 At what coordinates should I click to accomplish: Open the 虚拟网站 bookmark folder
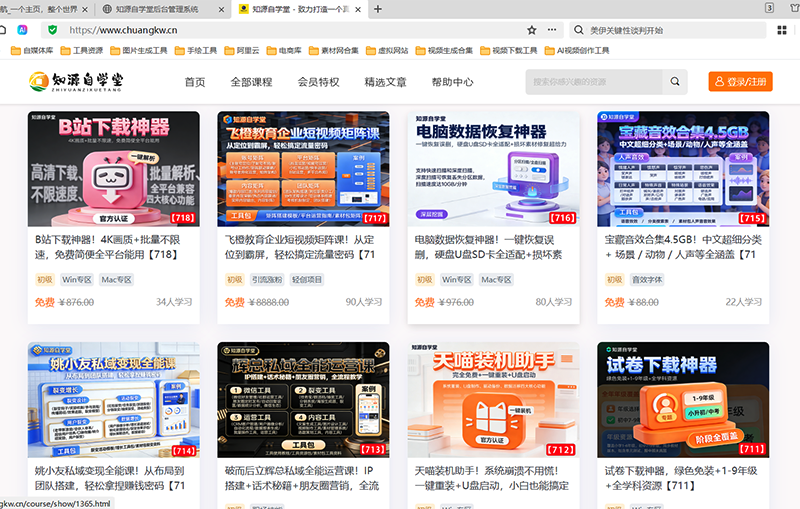[x=387, y=50]
